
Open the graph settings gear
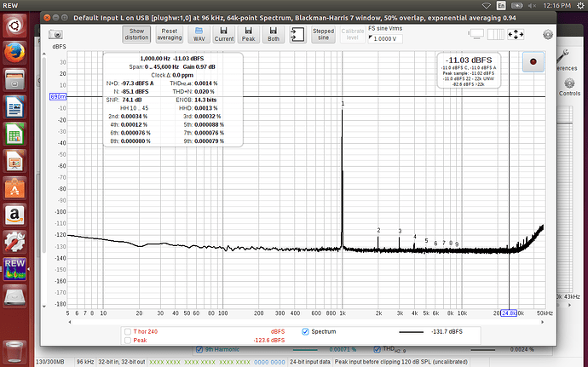coord(548,35)
